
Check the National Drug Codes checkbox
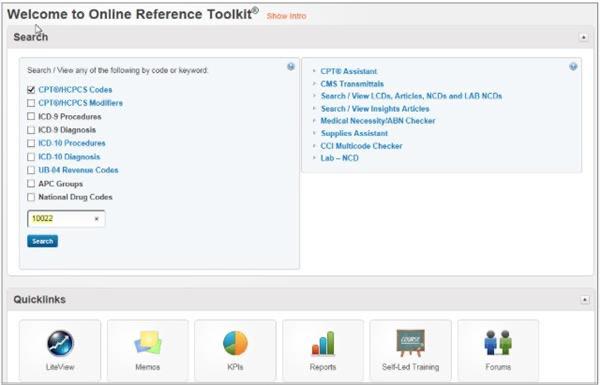(x=31, y=197)
